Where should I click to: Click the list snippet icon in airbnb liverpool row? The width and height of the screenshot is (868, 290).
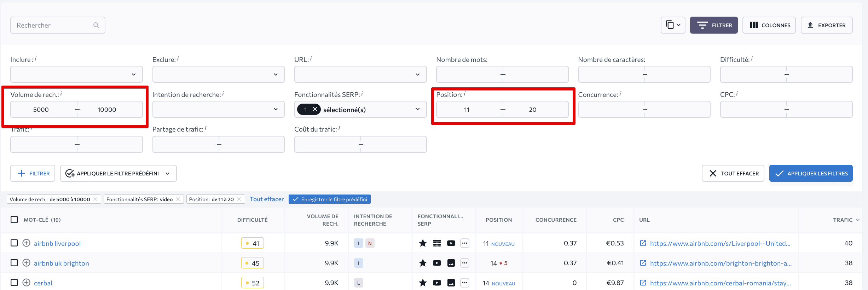coord(437,243)
